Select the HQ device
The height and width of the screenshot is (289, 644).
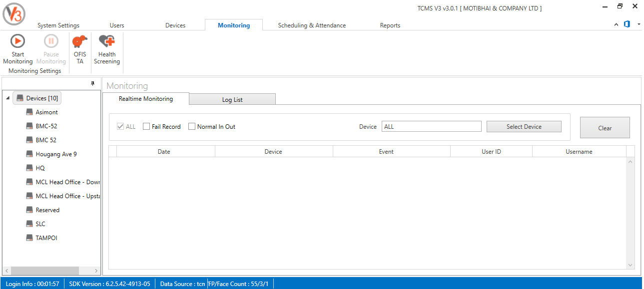(x=40, y=168)
